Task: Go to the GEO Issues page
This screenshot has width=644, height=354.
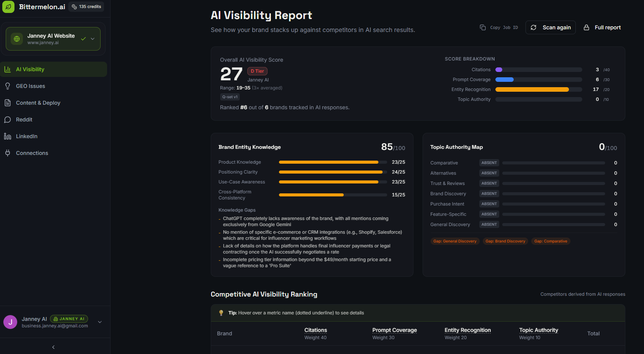Action: [30, 86]
